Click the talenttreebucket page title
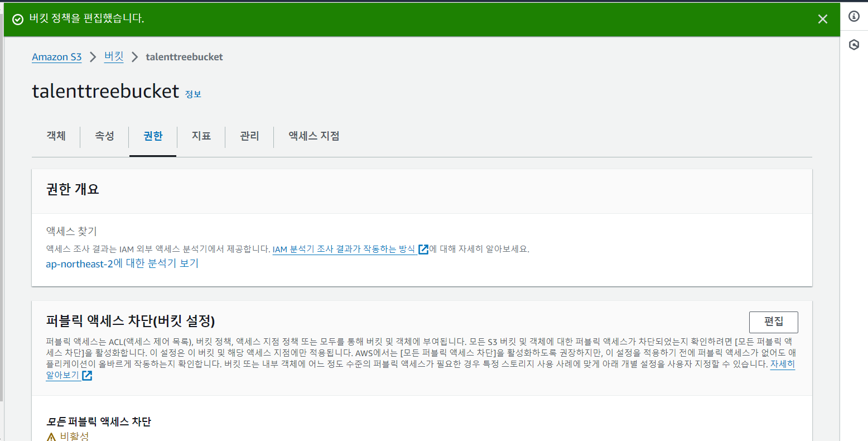Viewport: 868px width, 441px height. pyautogui.click(x=105, y=91)
